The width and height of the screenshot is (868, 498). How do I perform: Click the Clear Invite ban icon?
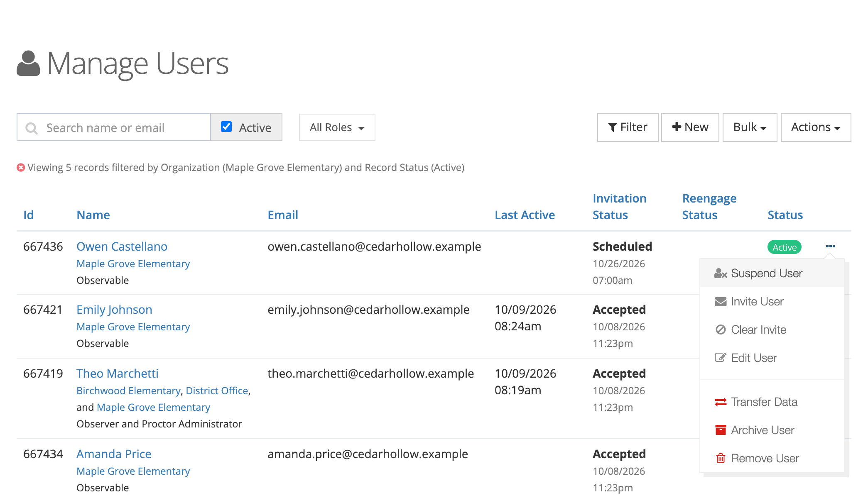coord(721,330)
